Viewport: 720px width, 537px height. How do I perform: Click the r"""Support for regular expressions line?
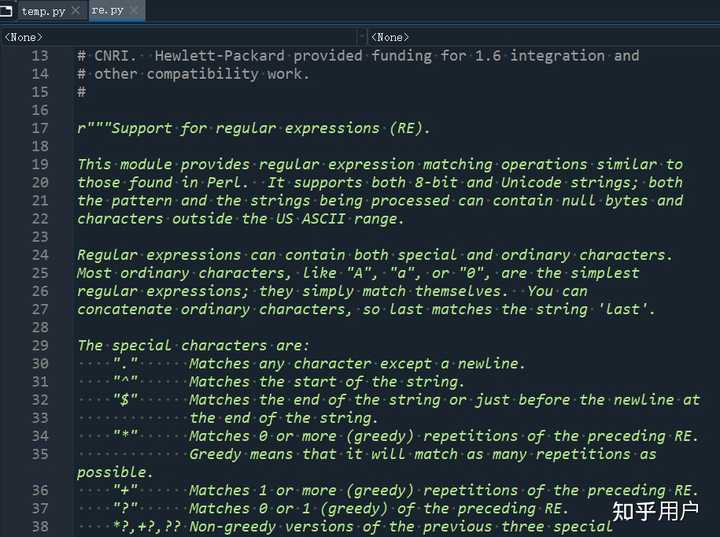click(x=254, y=128)
